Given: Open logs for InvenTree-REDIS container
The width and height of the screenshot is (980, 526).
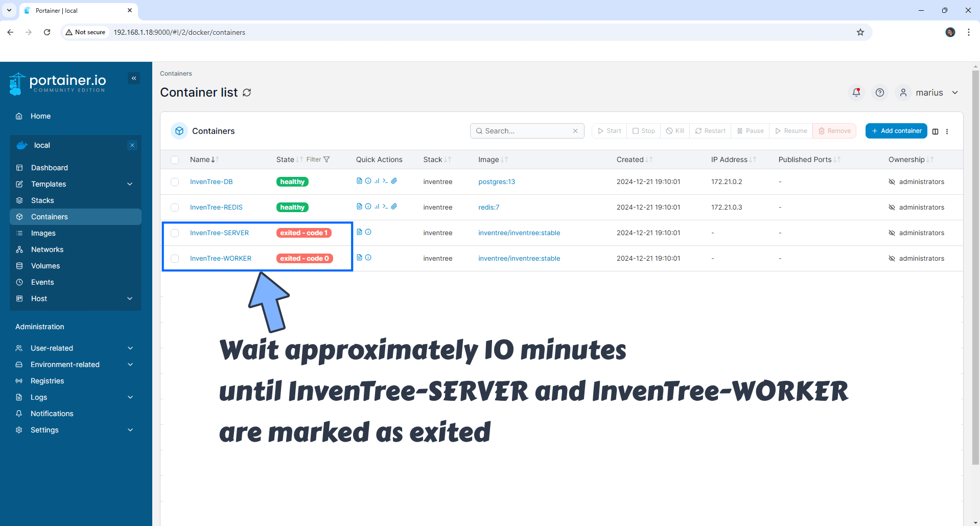Looking at the screenshot, I should tap(359, 207).
